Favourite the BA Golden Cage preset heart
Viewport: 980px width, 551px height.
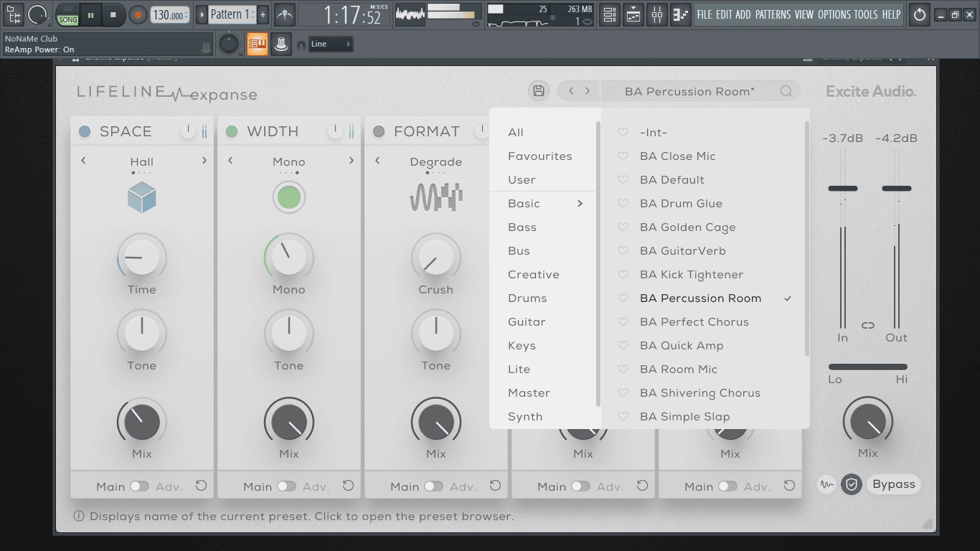tap(623, 227)
